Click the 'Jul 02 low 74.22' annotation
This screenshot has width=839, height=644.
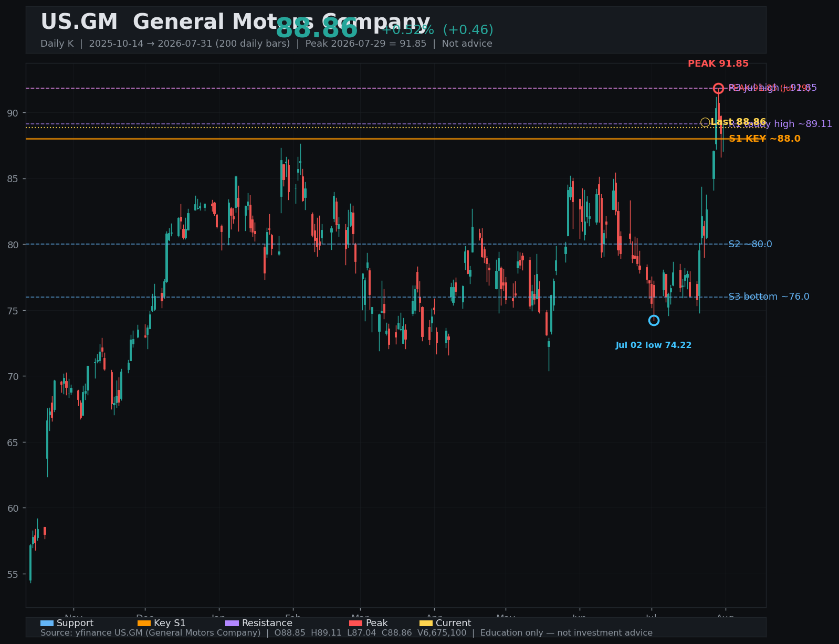pos(654,345)
